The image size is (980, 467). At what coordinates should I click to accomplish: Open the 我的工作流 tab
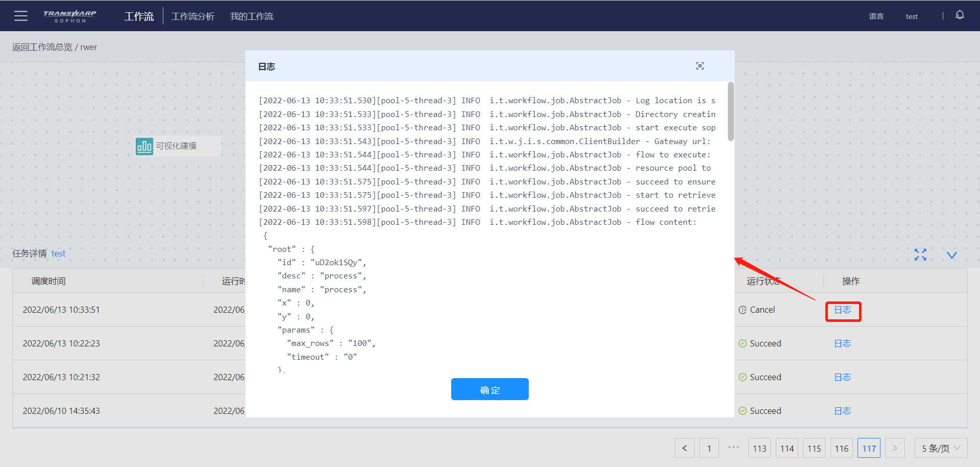(x=252, y=16)
